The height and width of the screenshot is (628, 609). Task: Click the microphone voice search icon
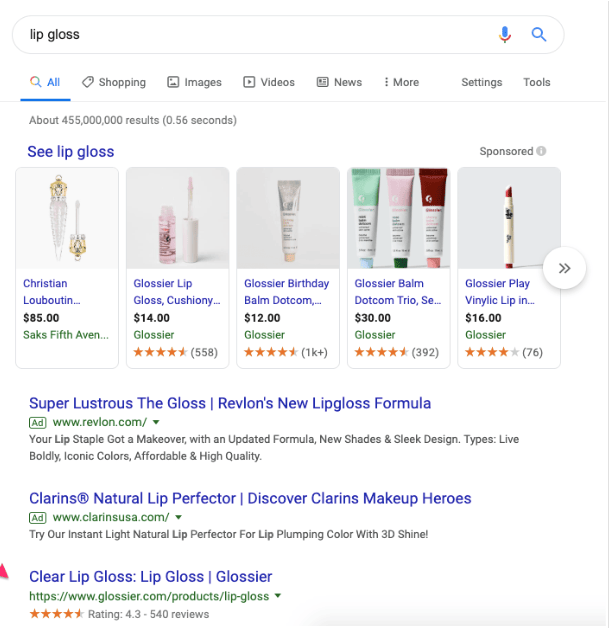(x=505, y=35)
